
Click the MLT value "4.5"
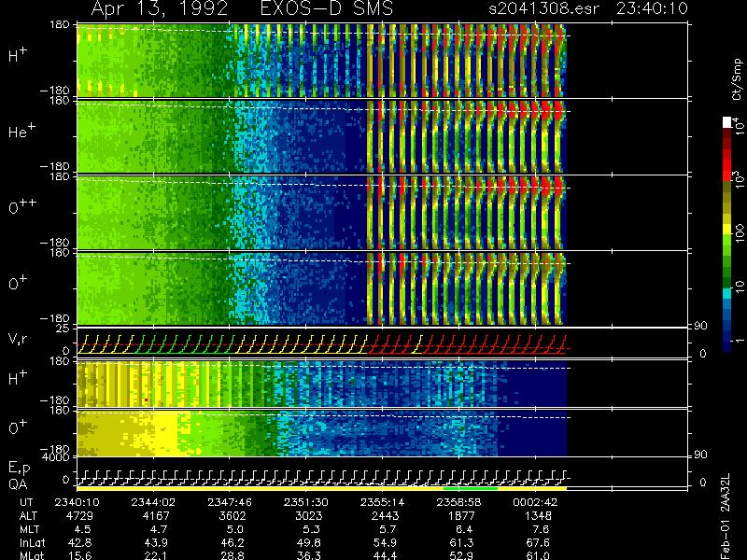83,529
